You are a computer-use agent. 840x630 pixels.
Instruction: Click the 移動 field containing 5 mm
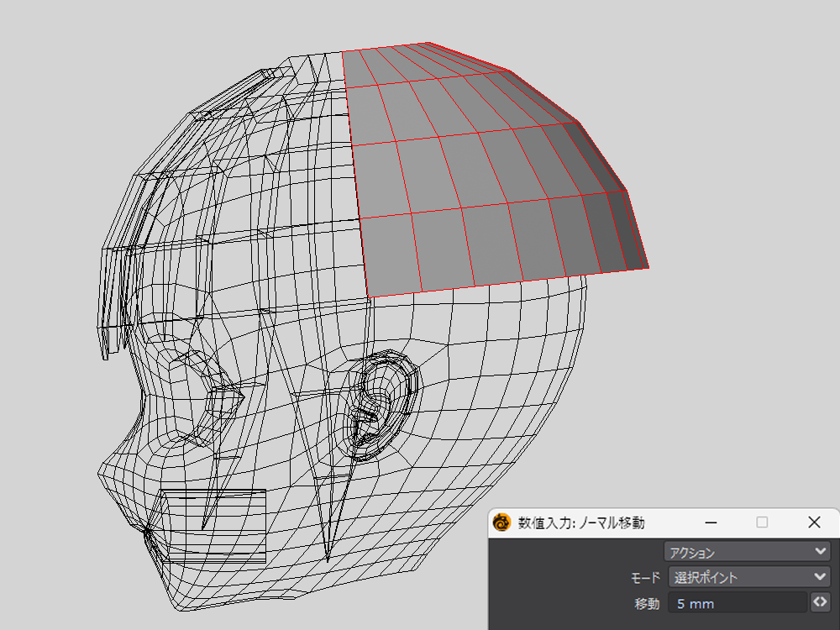click(x=736, y=603)
